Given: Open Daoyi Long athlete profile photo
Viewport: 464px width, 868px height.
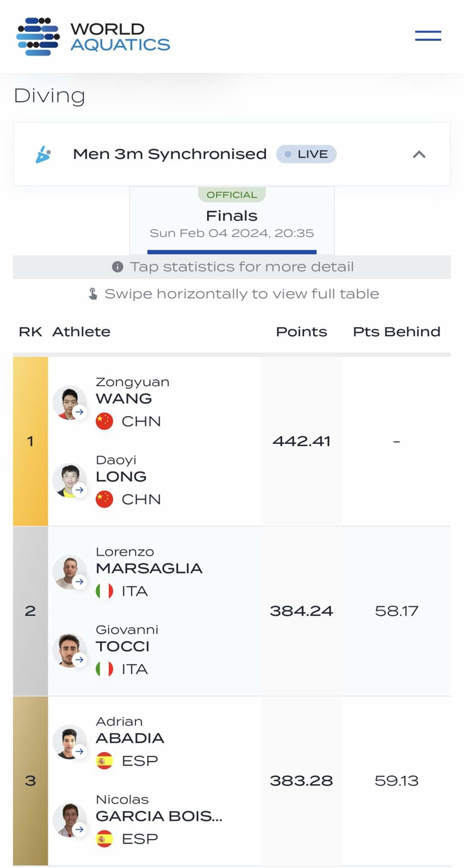Looking at the screenshot, I should (x=70, y=481).
